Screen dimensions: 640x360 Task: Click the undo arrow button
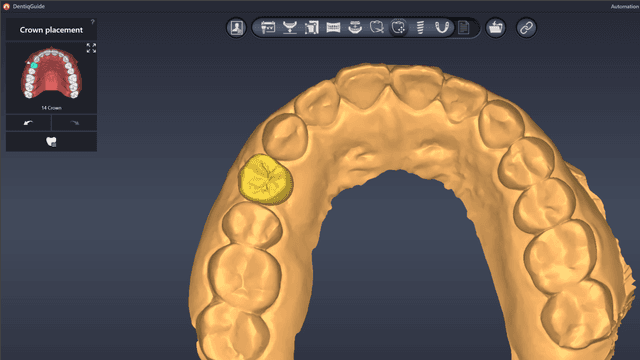point(28,122)
